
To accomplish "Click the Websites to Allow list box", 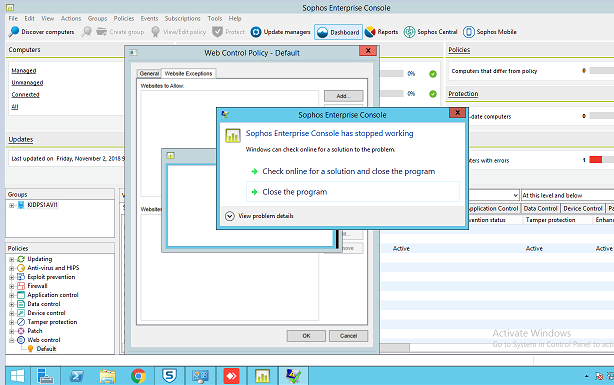I will pos(229,143).
